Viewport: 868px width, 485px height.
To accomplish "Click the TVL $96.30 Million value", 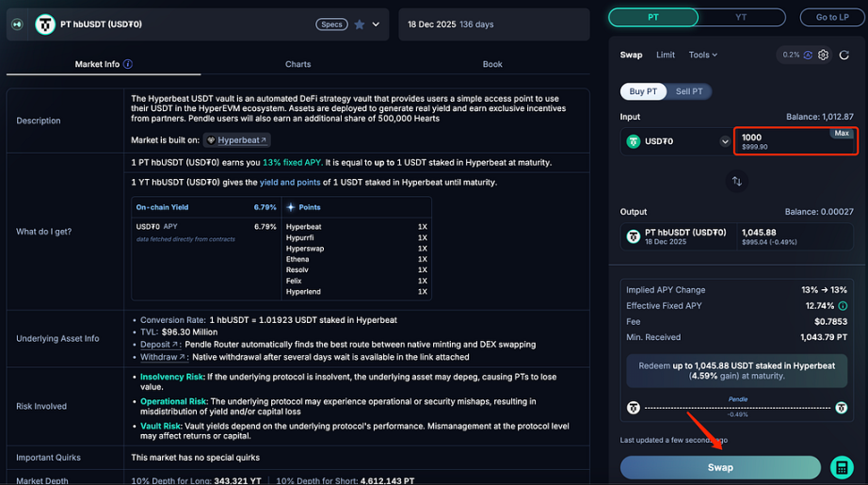I will click(x=189, y=332).
